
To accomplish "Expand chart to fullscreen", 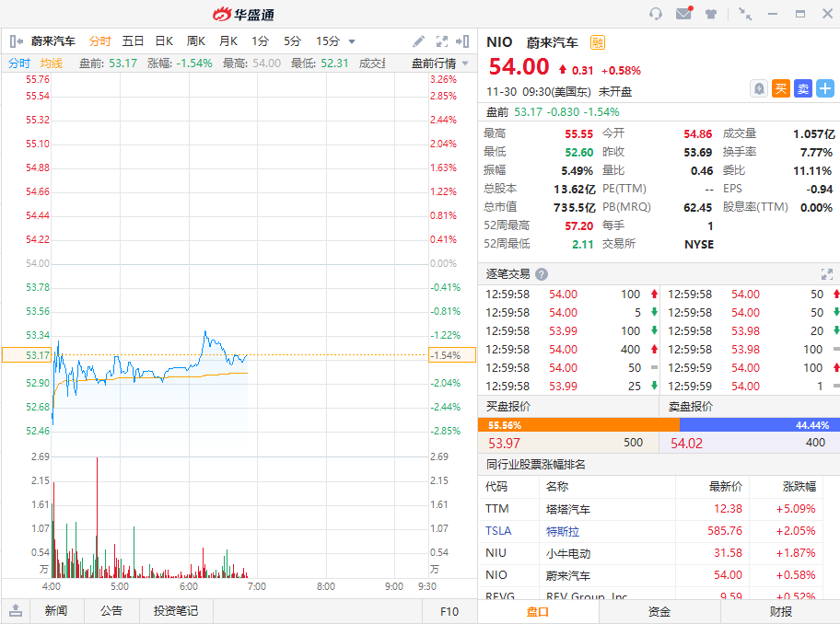I will pyautogui.click(x=442, y=41).
